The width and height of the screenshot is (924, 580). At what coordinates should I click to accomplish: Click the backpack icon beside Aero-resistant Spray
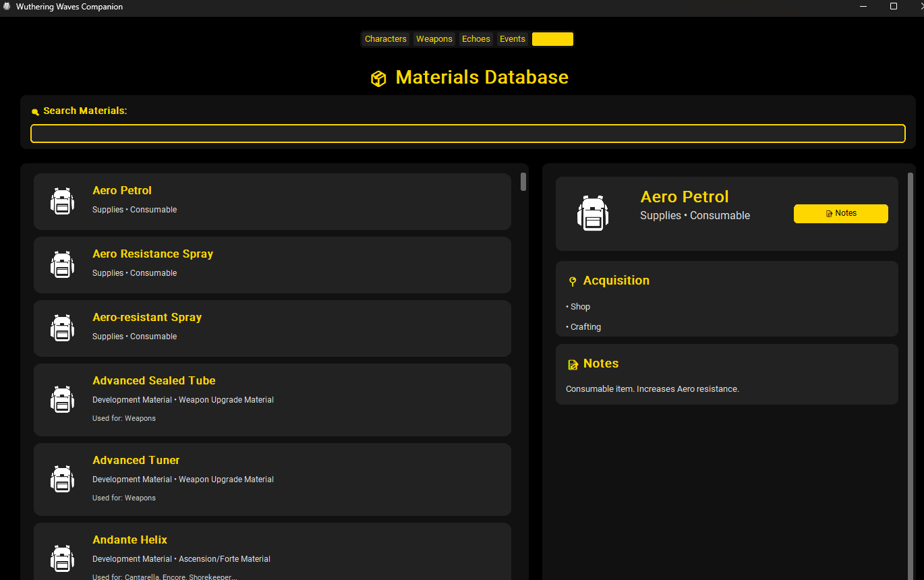62,328
